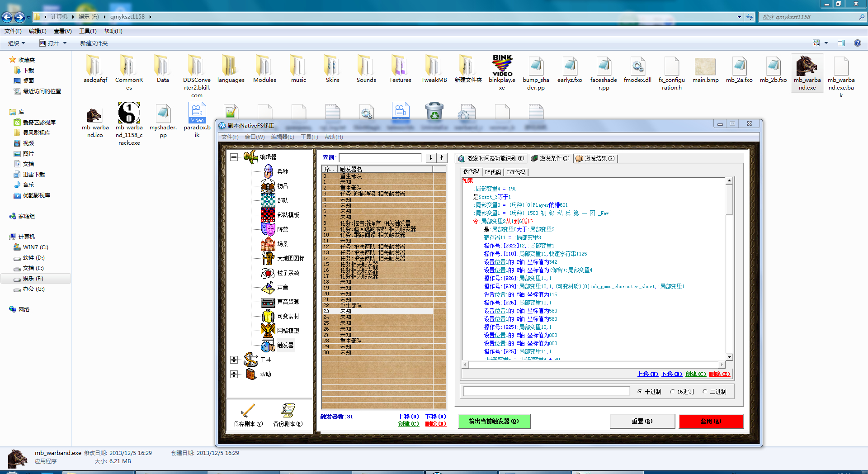This screenshot has height=474, width=868.
Task: Open the 编辑器(E) menu in NativeFS editor
Action: (x=283, y=137)
